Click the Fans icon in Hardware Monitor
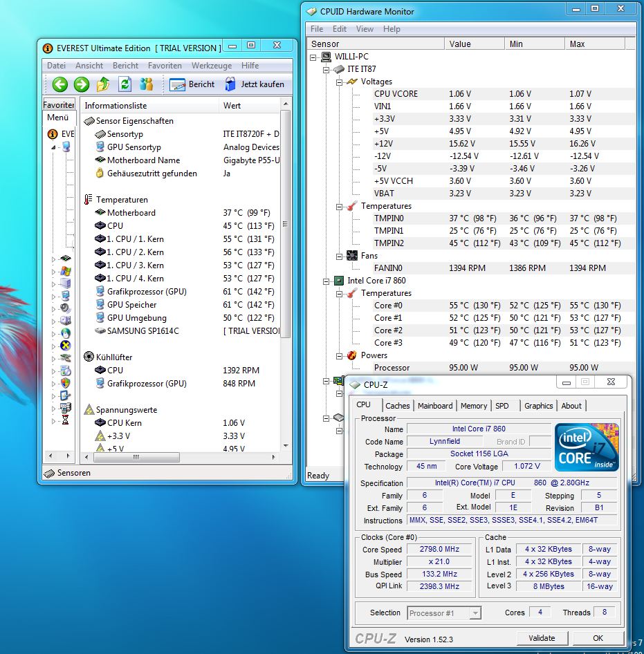Screen dimensions: 644x654 tap(352, 256)
